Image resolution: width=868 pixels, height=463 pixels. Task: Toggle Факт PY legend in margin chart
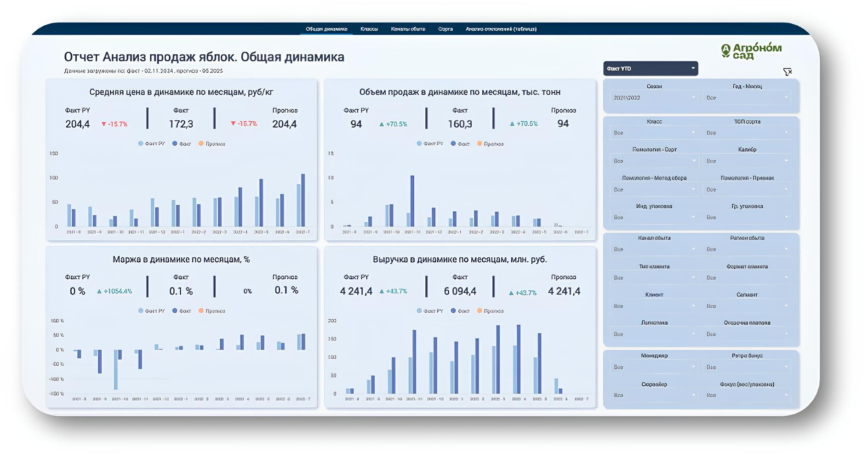(x=152, y=311)
